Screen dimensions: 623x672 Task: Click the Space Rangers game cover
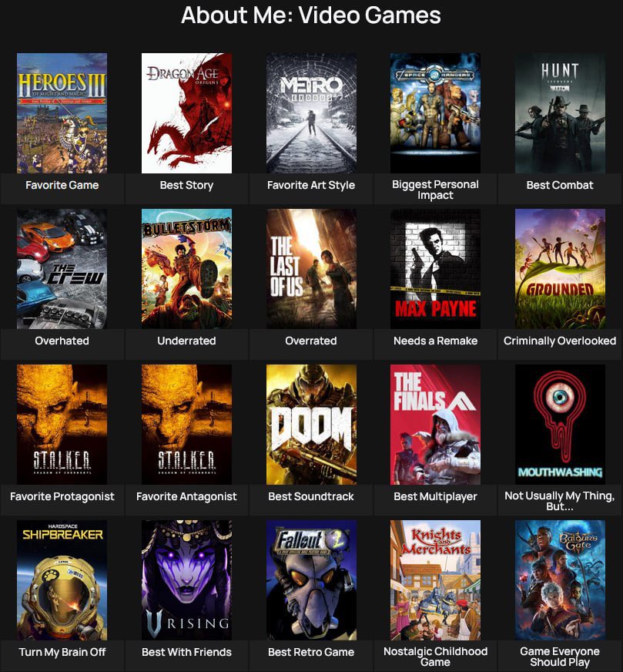point(435,113)
